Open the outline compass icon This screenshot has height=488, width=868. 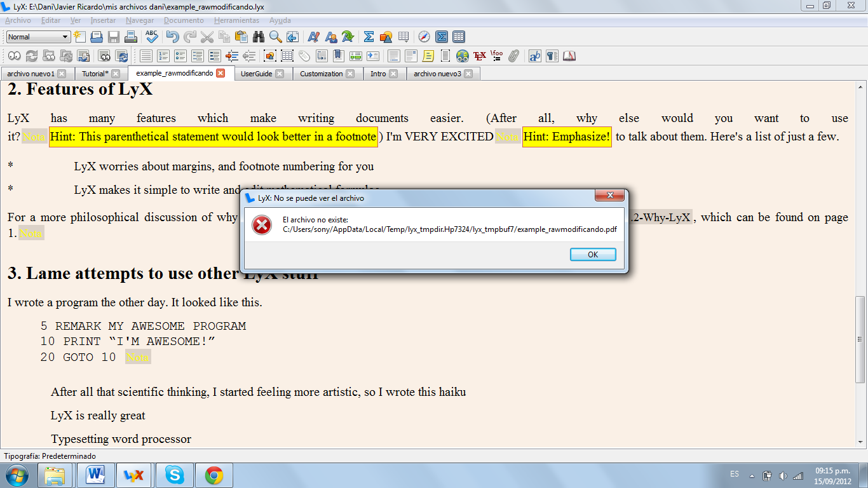tap(424, 37)
